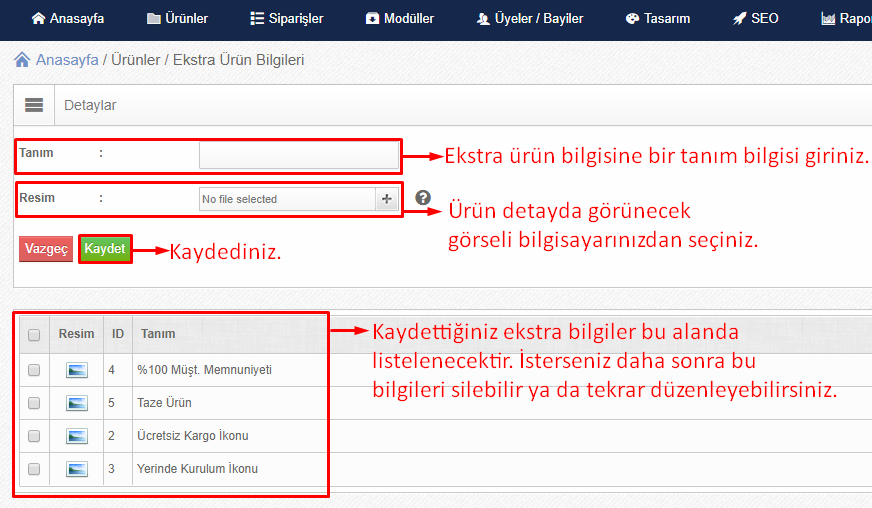This screenshot has height=508, width=872.
Task: Click the Vazgeç button
Action: [46, 249]
